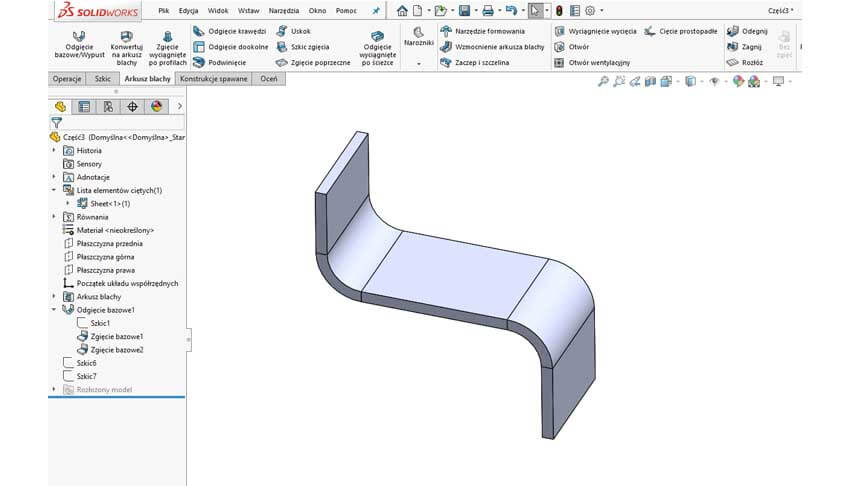The width and height of the screenshot is (850, 486).
Task: Select the Uskok jog tool
Action: (293, 31)
